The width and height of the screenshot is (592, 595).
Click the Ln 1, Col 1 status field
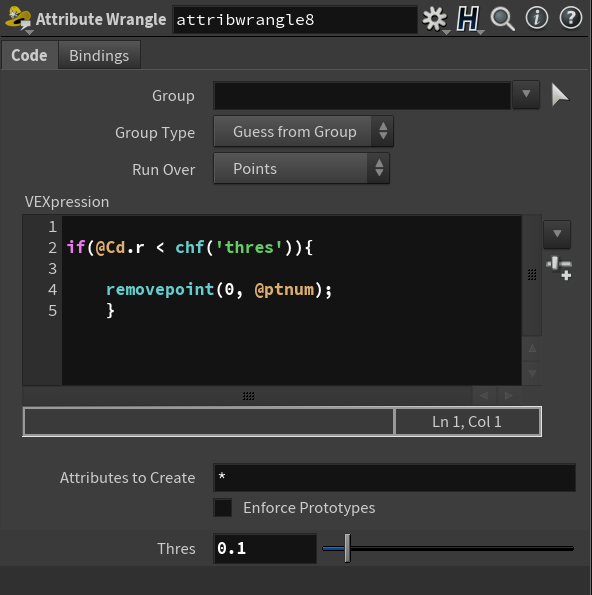[x=467, y=422]
